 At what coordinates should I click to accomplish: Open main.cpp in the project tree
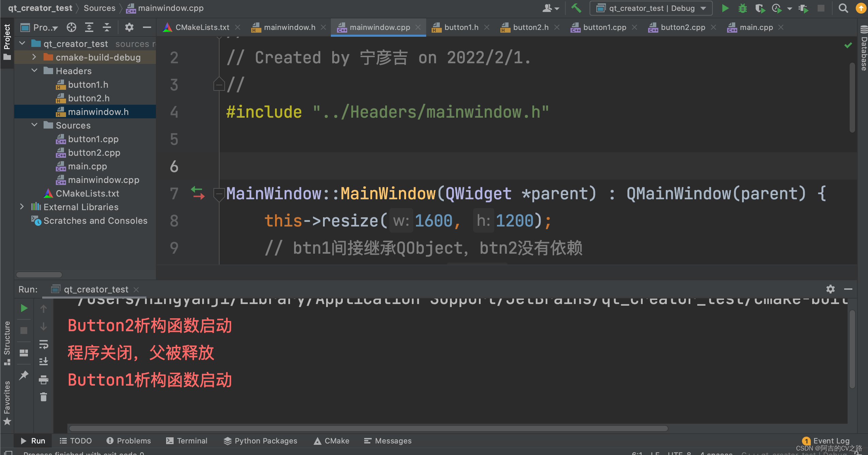[87, 166]
